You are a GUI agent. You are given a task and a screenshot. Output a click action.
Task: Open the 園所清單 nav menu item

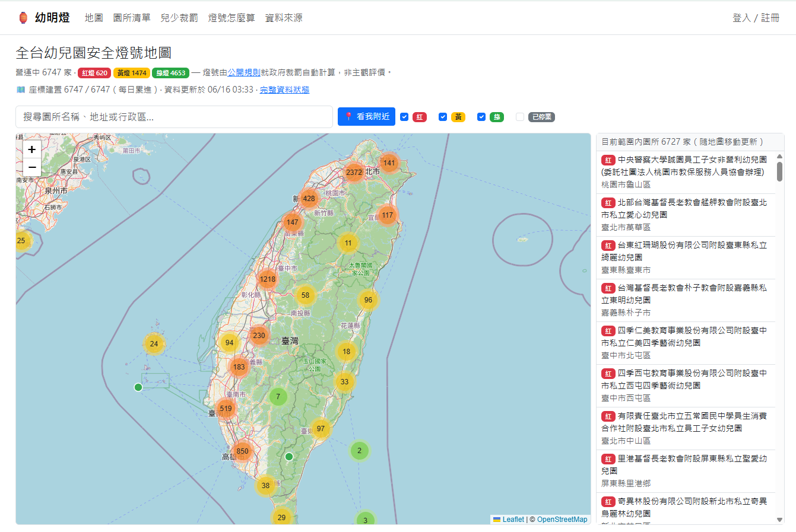(x=132, y=18)
